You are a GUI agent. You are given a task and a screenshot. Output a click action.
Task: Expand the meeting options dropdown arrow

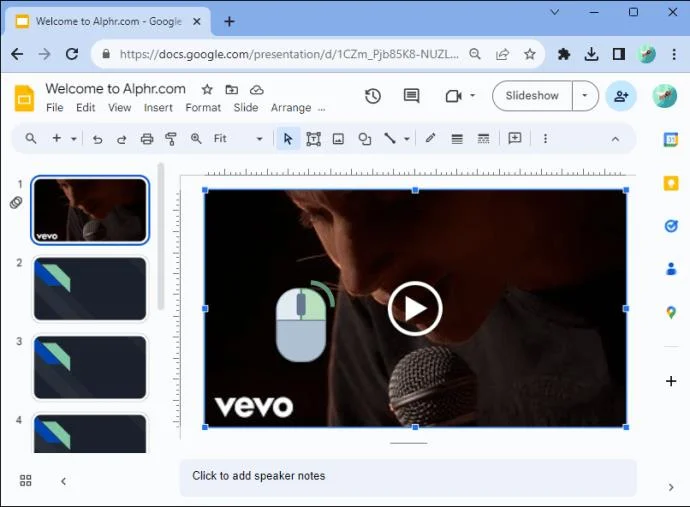click(473, 96)
